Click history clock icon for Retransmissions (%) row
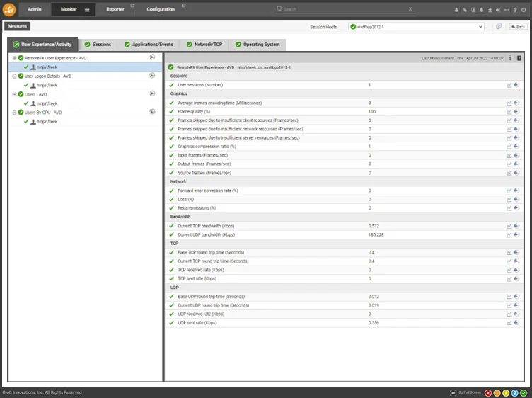This screenshot has height=398, width=532. pos(516,207)
